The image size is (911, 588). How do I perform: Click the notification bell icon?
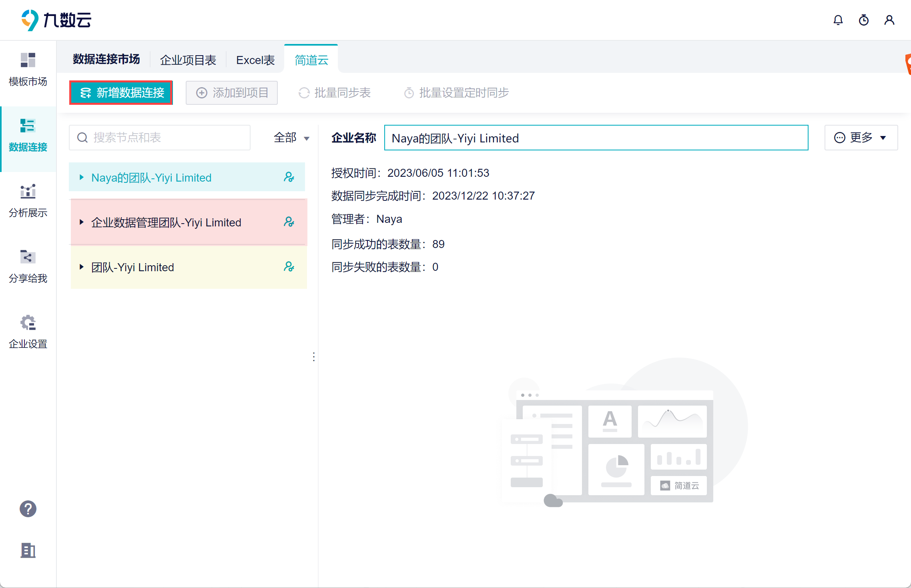tap(838, 20)
